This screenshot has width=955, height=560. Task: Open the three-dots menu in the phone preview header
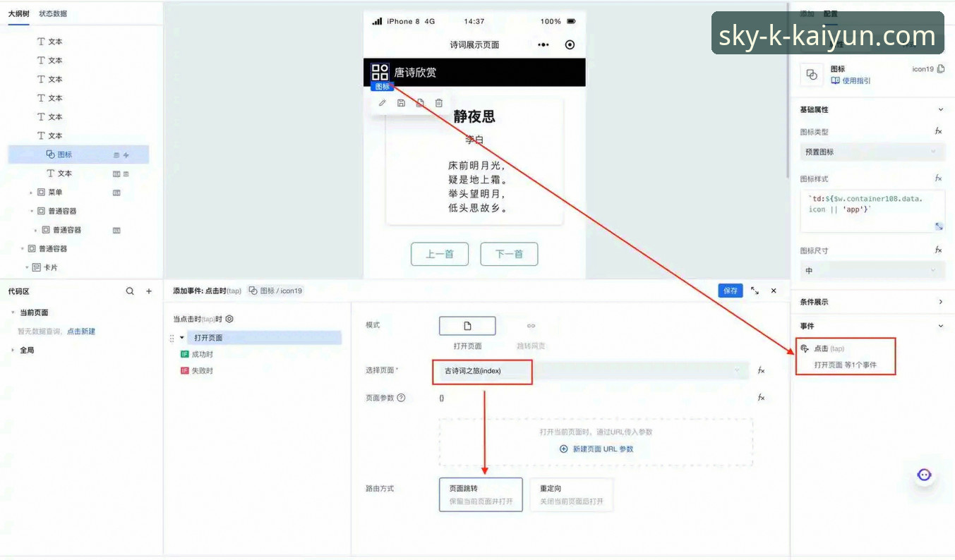543,44
